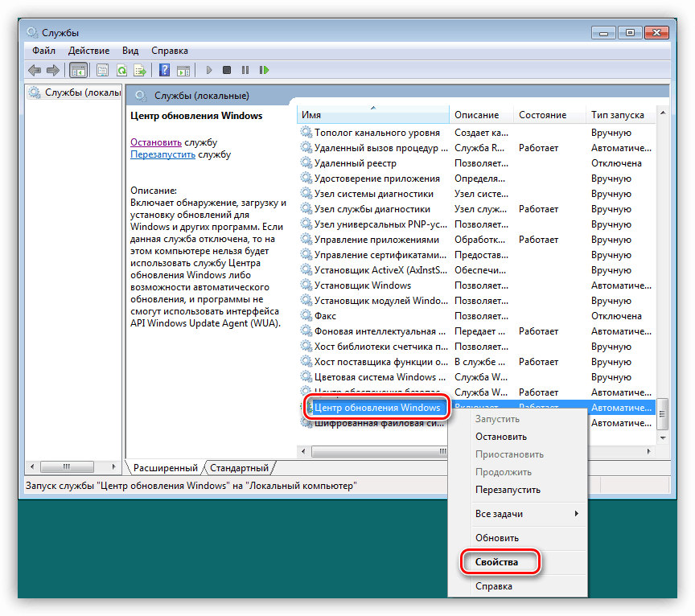Select the Центр обновления Windows row
This screenshot has height=616, width=695.
tap(377, 407)
